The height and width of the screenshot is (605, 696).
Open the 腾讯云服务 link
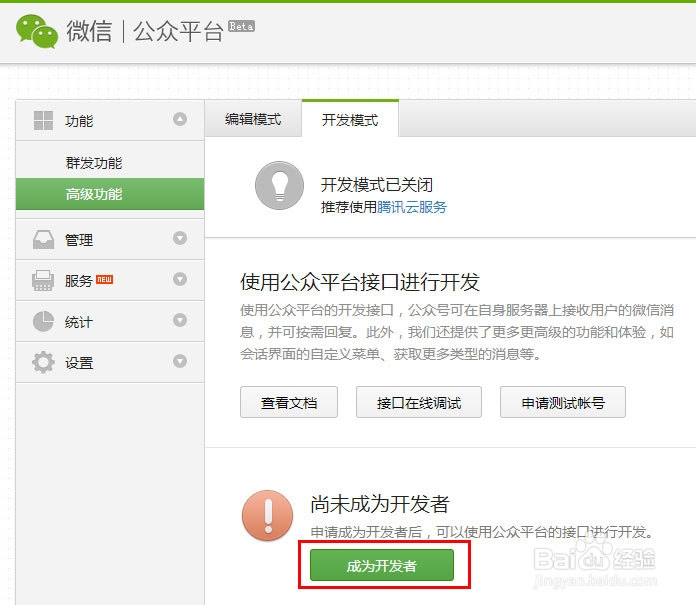pyautogui.click(x=412, y=207)
